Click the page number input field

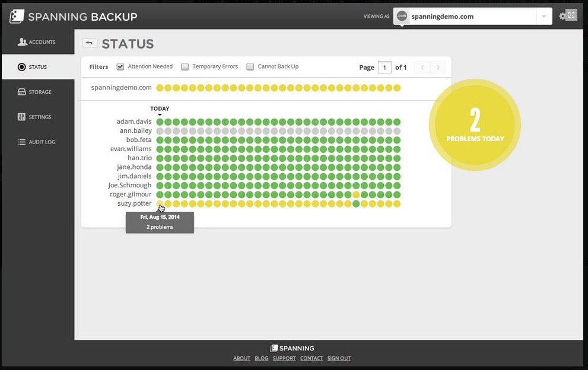click(x=384, y=68)
